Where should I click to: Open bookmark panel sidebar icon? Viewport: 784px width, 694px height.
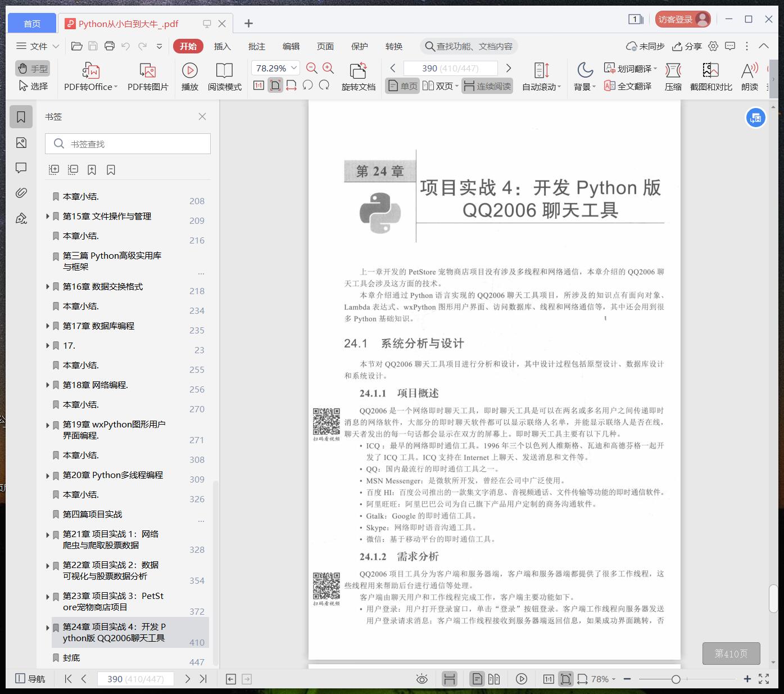point(21,117)
